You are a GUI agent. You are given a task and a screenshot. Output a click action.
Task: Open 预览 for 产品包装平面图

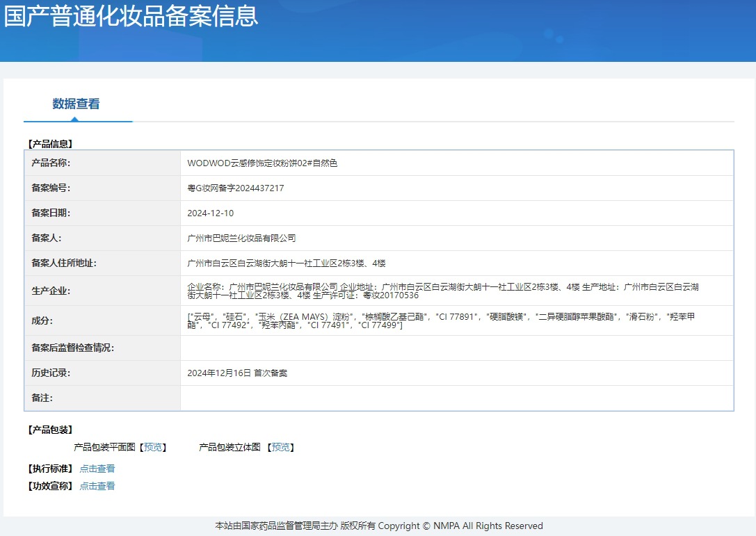point(153,447)
